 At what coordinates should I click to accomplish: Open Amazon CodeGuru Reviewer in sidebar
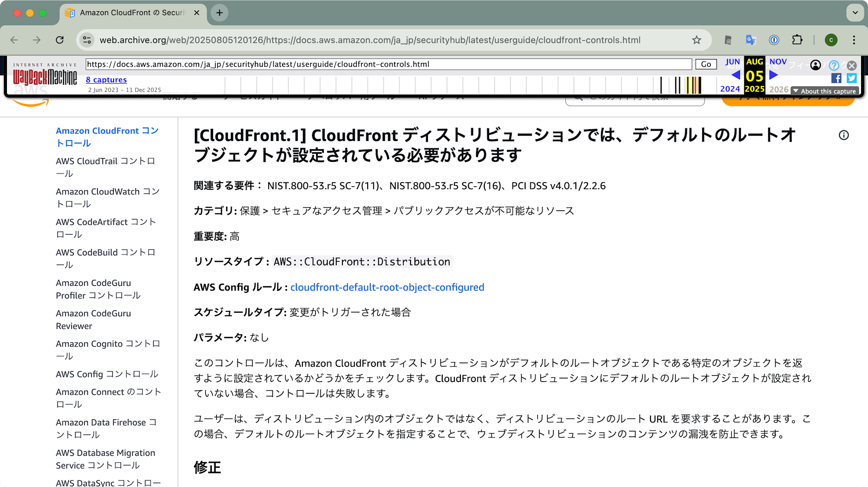93,320
